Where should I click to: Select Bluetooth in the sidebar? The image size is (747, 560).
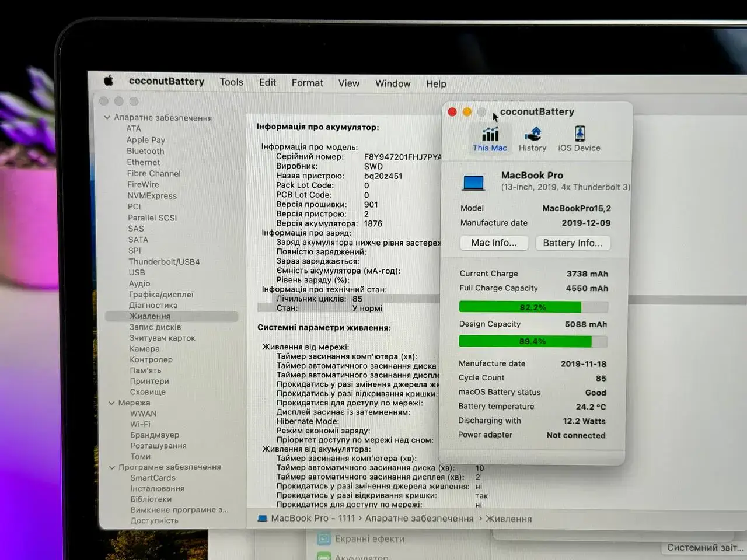(x=145, y=151)
